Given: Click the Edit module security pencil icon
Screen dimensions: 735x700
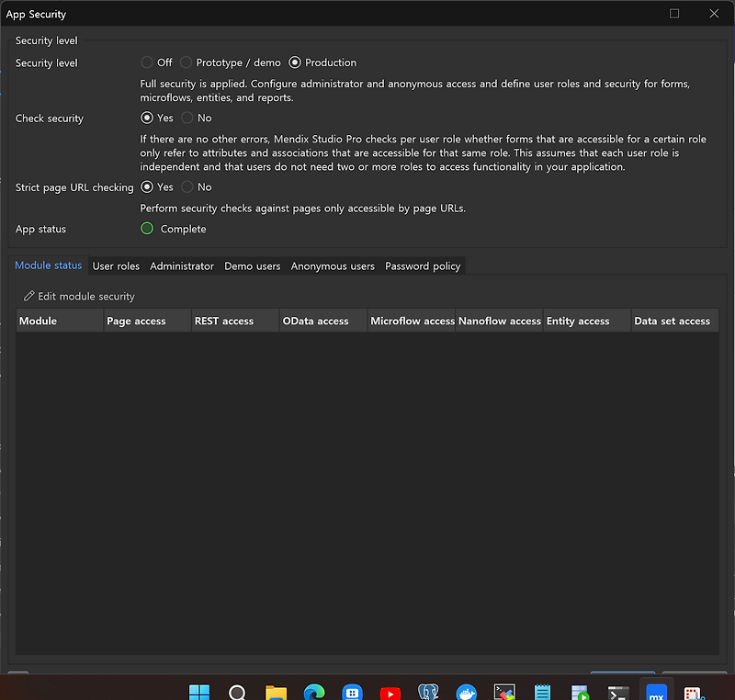Looking at the screenshot, I should pyautogui.click(x=31, y=296).
